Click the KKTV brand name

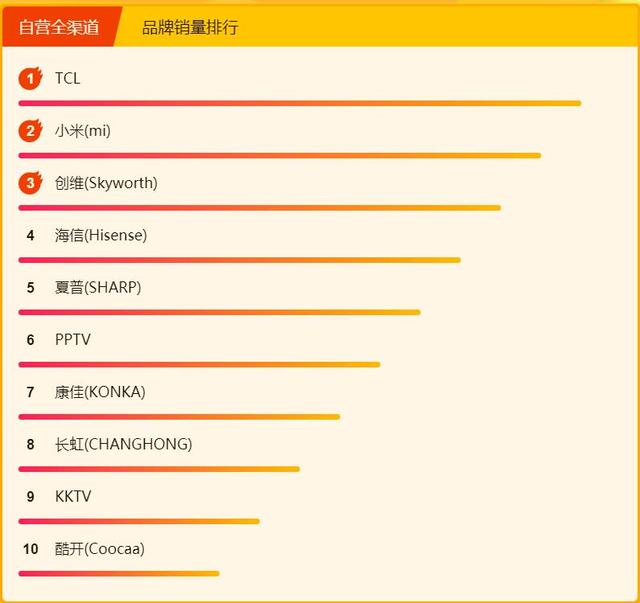(73, 496)
